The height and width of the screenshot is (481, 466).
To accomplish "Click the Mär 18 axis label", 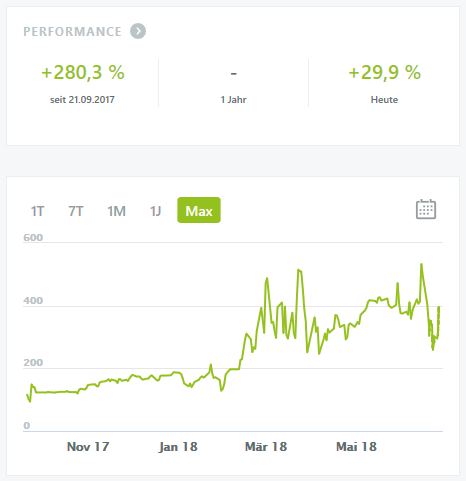I will point(266,447).
